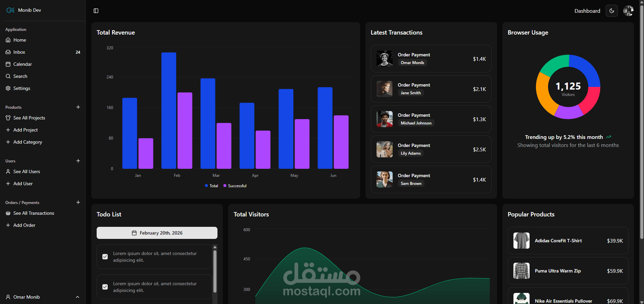Open See All Transactions
Screen dimensions: 644x304
coord(34,213)
